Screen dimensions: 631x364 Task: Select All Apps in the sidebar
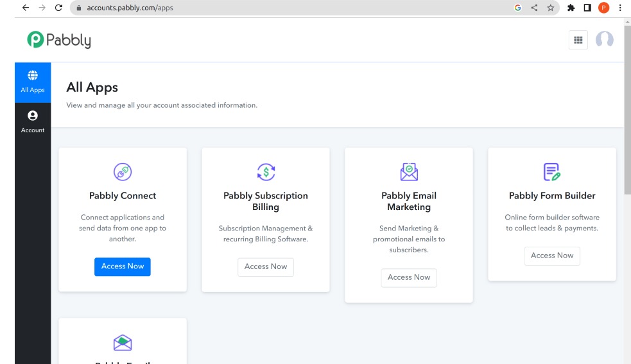coord(33,82)
